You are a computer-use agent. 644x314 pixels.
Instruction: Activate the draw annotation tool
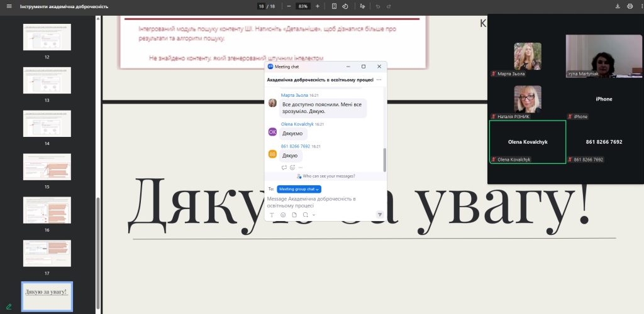362,6
